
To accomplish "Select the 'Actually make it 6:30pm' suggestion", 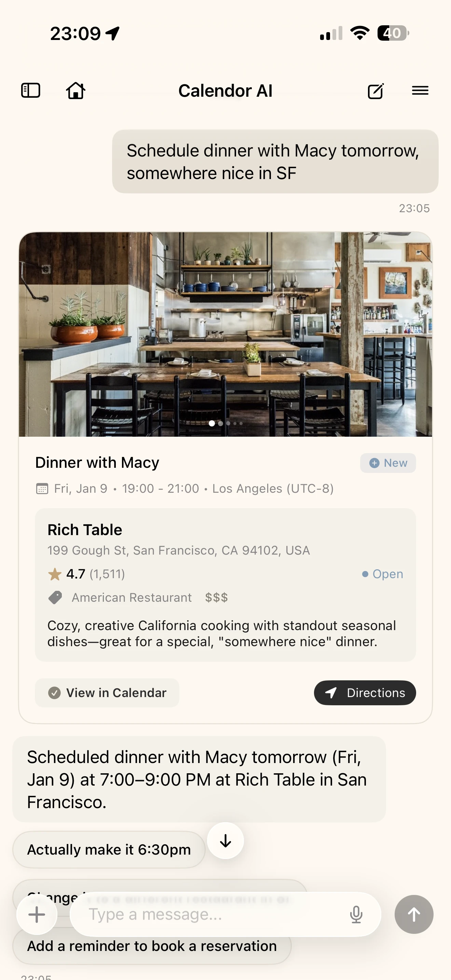I will [109, 849].
